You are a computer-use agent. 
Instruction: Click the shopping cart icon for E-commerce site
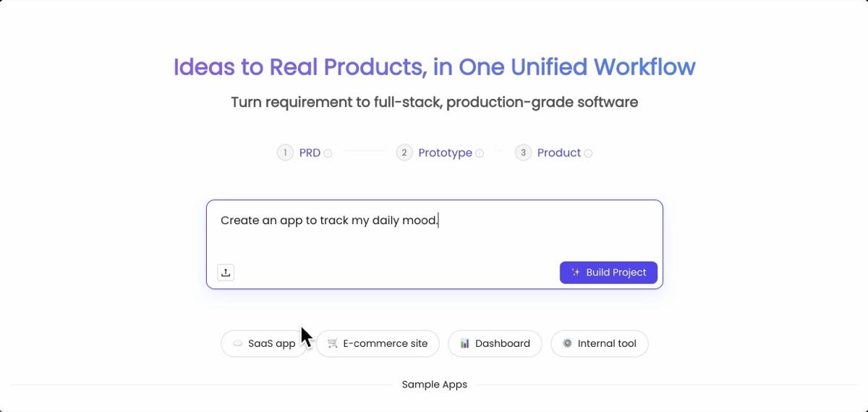pos(333,343)
